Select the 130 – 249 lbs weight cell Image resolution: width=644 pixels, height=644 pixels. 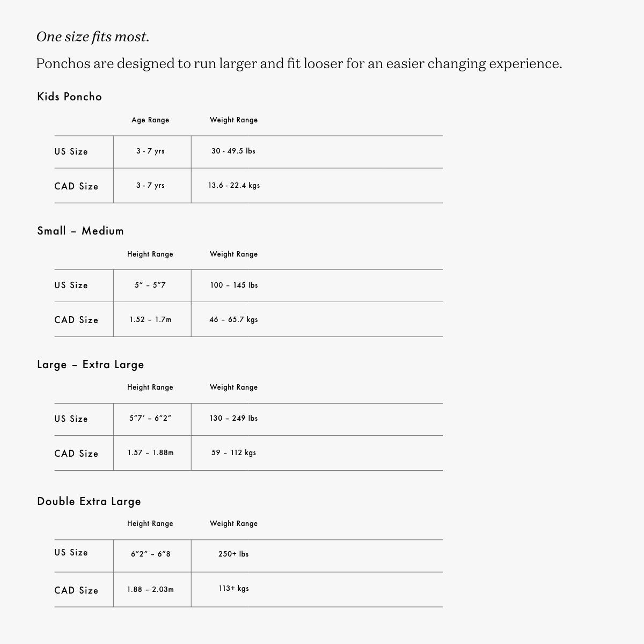pyautogui.click(x=234, y=419)
